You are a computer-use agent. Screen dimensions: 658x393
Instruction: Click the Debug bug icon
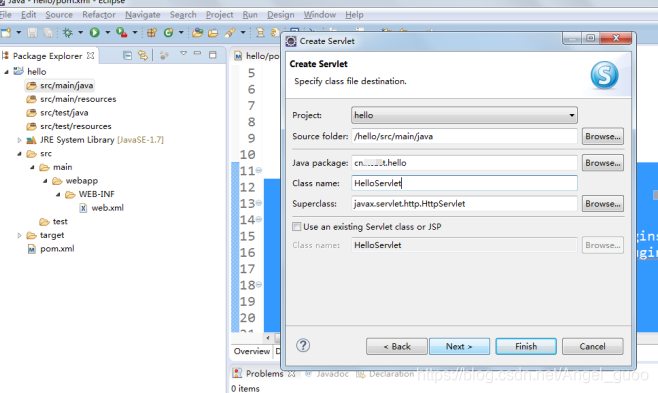[x=68, y=32]
